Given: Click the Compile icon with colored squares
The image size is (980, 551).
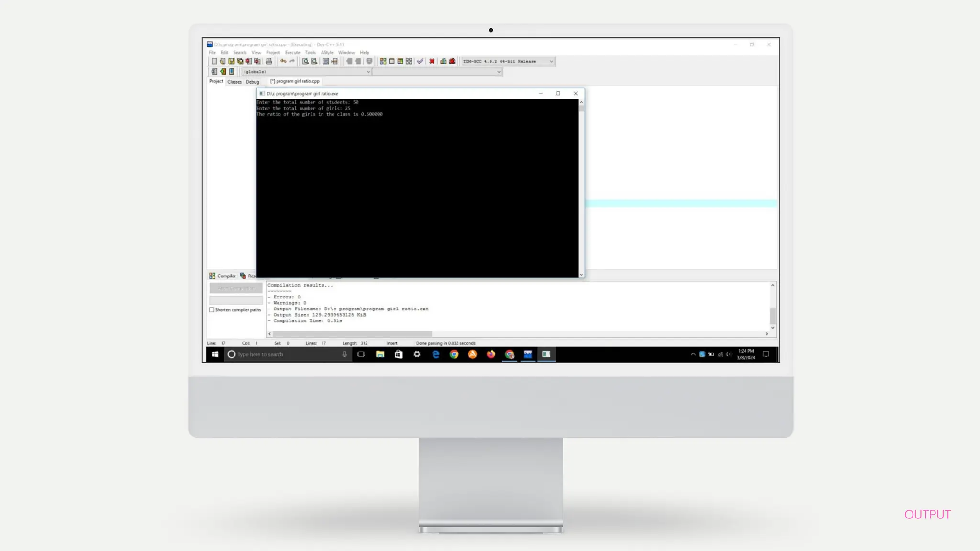Looking at the screenshot, I should [383, 61].
